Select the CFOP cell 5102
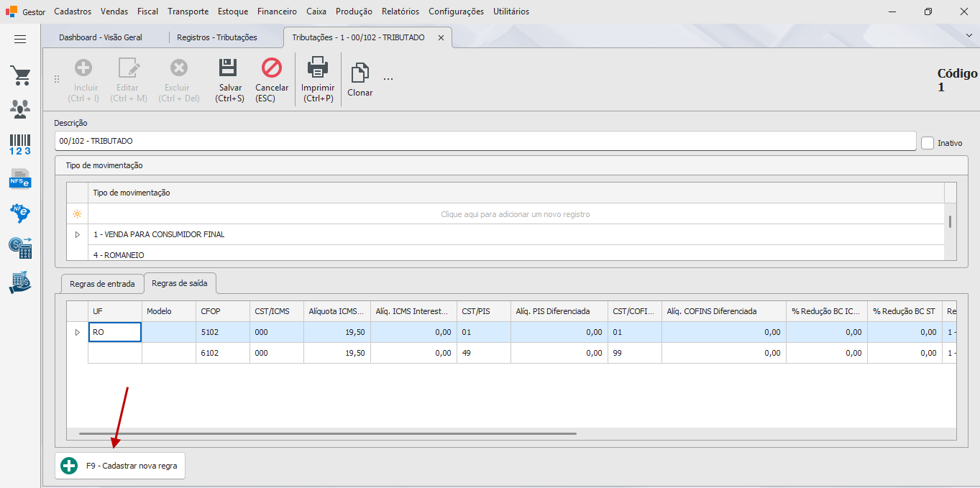This screenshot has width=980, height=488. pos(223,332)
